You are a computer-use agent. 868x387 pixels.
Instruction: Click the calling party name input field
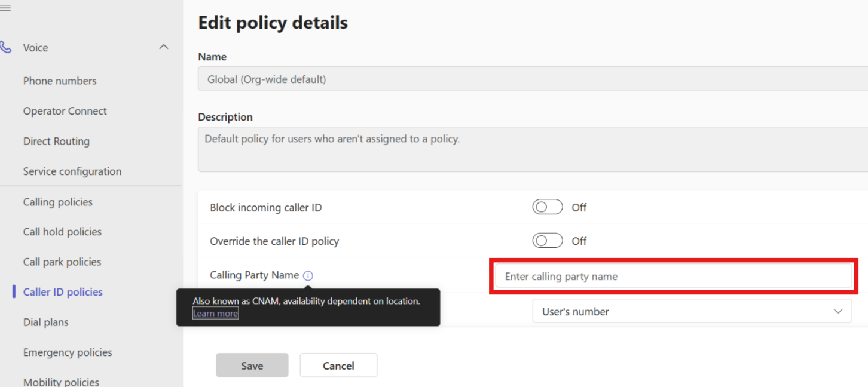click(674, 277)
